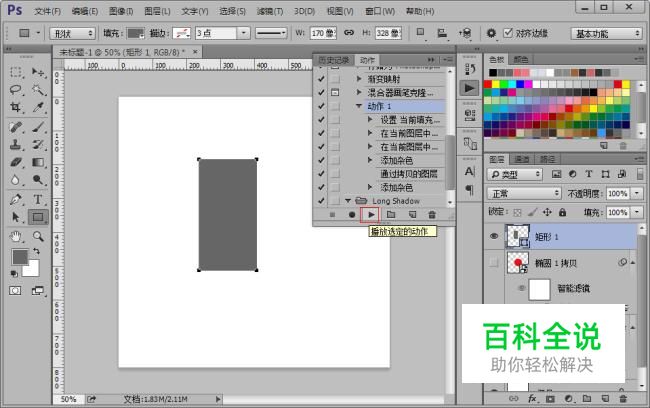Open the 窗口(W) menu

pos(380,11)
